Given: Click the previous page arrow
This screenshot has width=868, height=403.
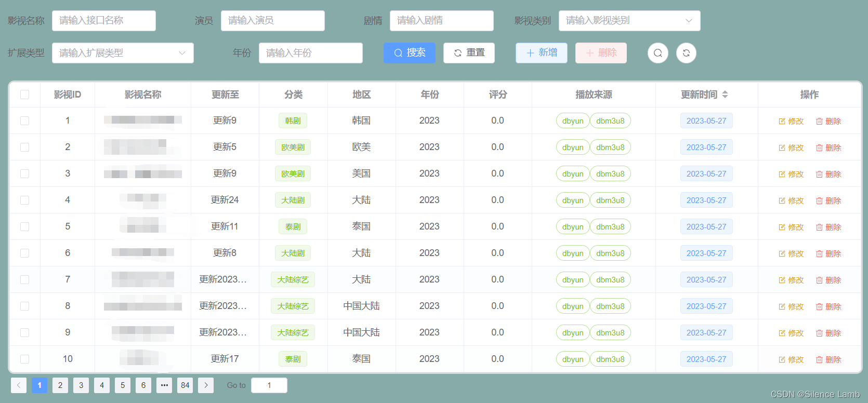Looking at the screenshot, I should click(19, 385).
